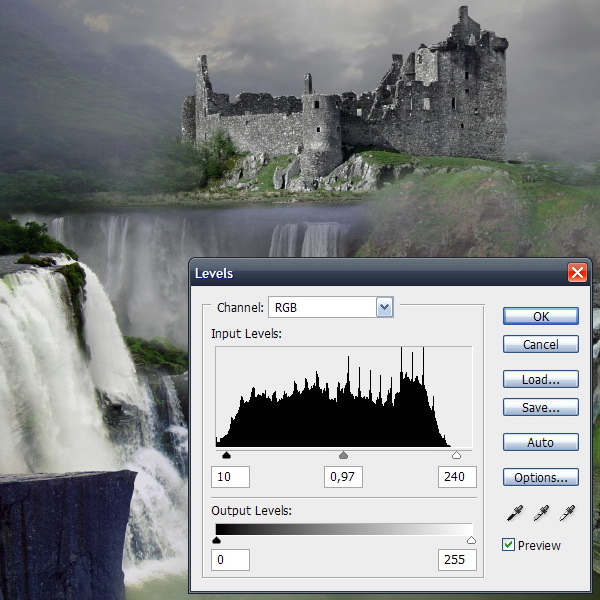Viewport: 600px width, 600px height.
Task: Click the black output levels slider triangle
Action: coord(217,541)
